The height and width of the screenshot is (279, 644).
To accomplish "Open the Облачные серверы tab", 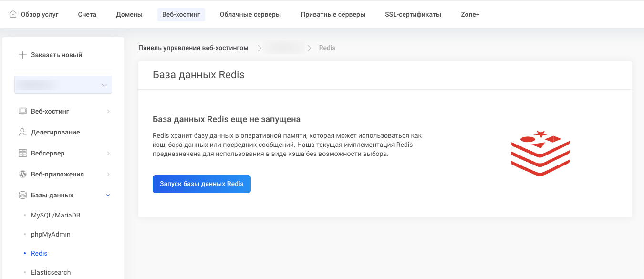I will click(250, 14).
